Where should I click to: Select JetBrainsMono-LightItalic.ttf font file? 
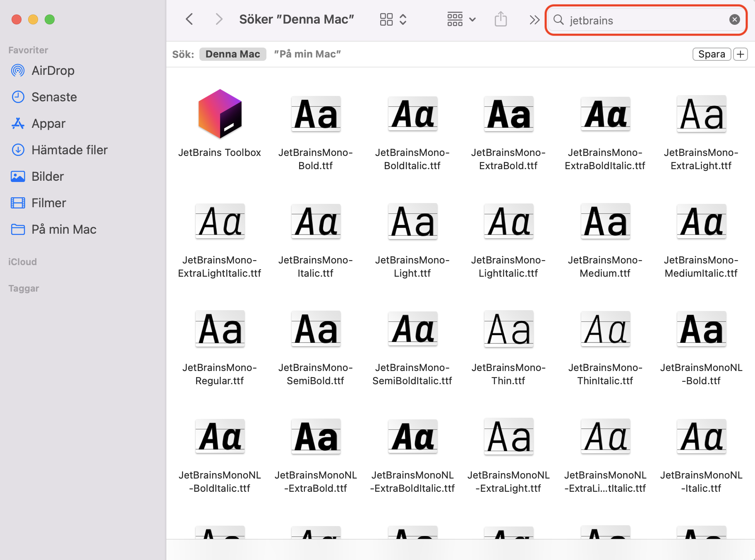508,221
